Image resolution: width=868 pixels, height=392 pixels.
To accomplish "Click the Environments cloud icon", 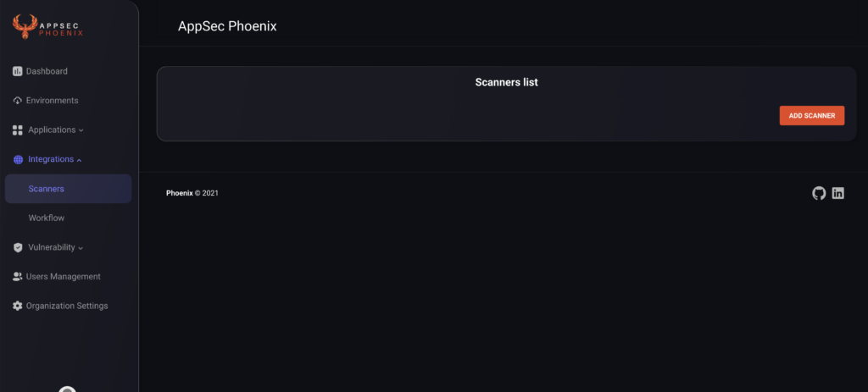I will [17, 101].
